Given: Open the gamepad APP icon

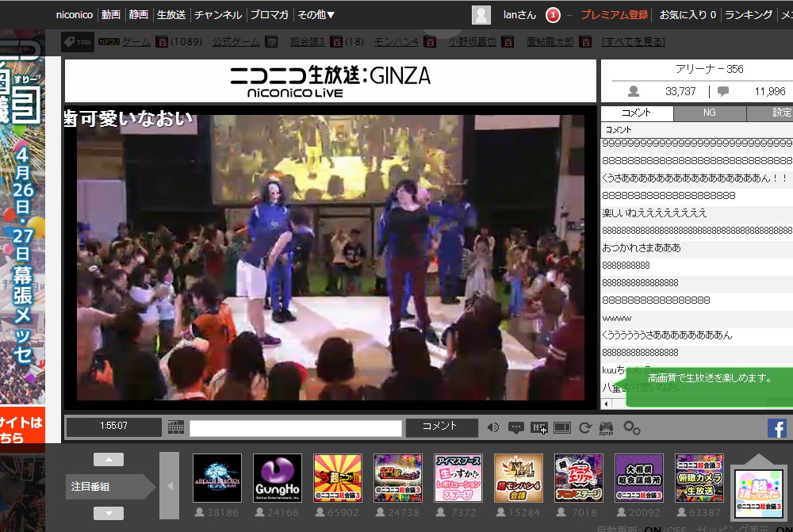Looking at the screenshot, I should coord(606,428).
